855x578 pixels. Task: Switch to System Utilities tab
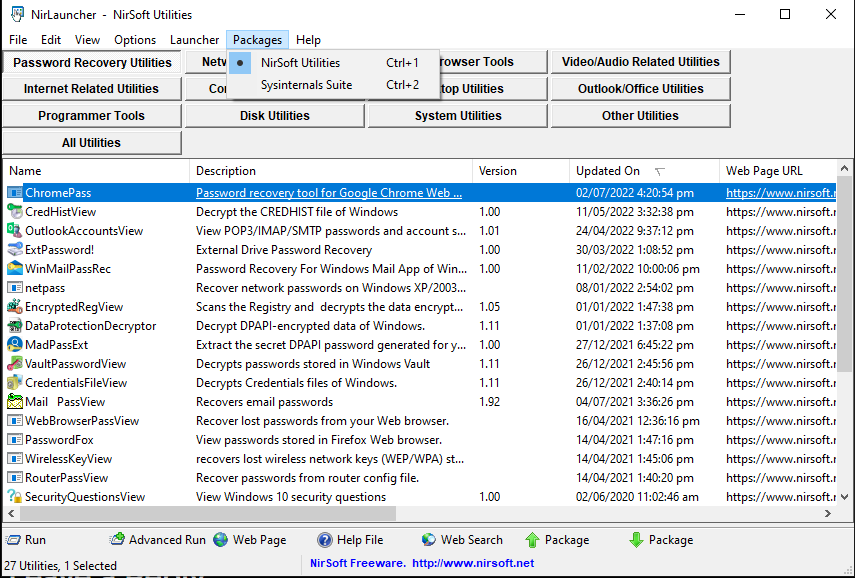click(457, 116)
